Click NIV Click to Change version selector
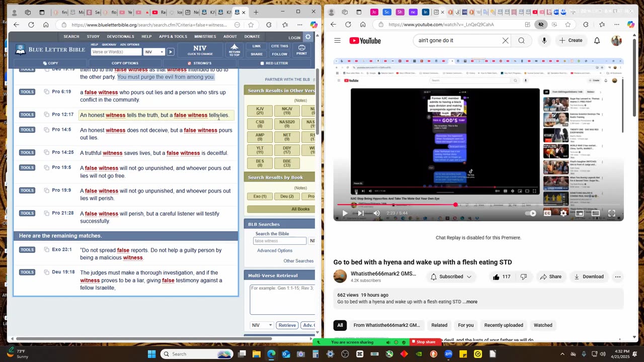The height and width of the screenshot is (362, 644). (200, 50)
